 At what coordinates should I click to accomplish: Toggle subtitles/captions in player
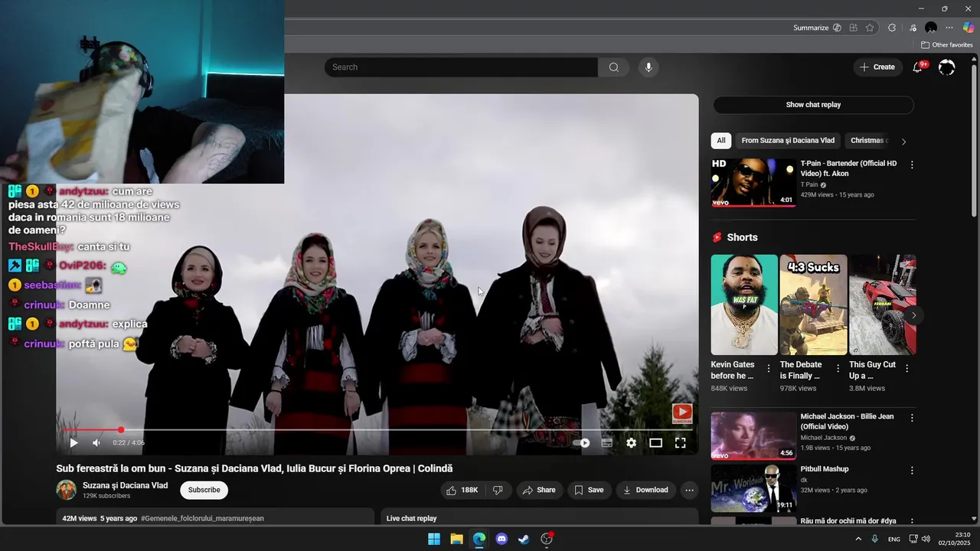click(607, 442)
